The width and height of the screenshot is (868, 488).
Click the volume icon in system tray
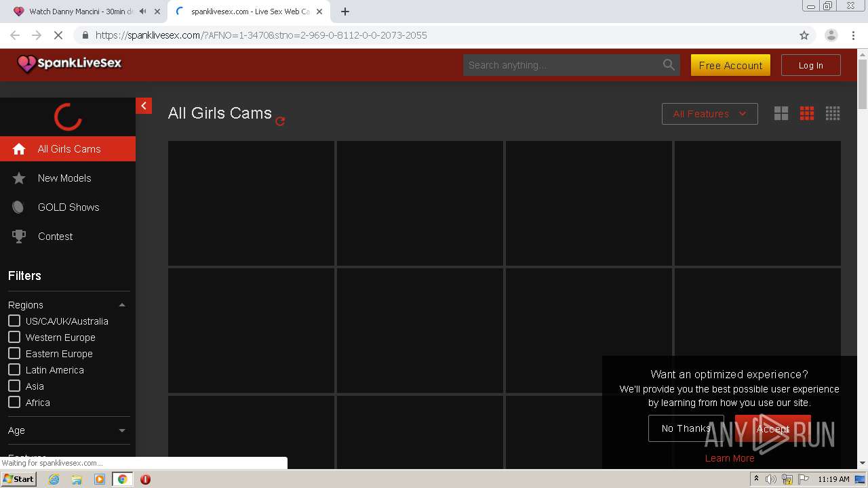771,479
